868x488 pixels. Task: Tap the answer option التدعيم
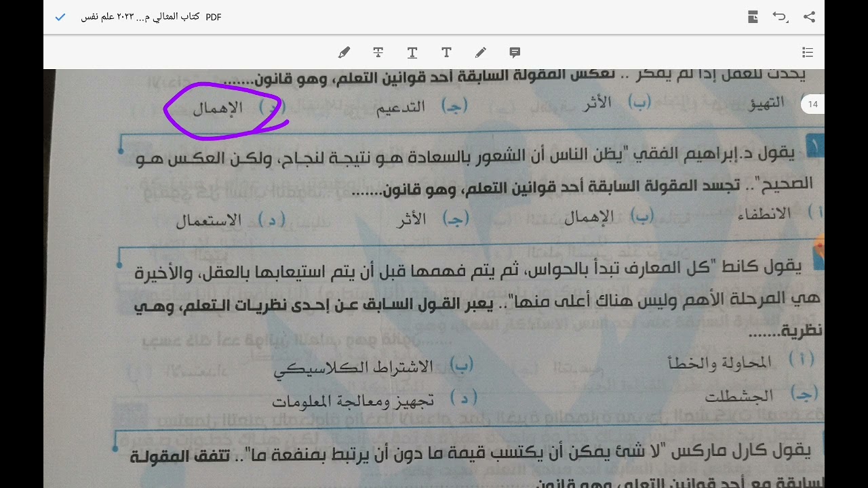point(401,107)
